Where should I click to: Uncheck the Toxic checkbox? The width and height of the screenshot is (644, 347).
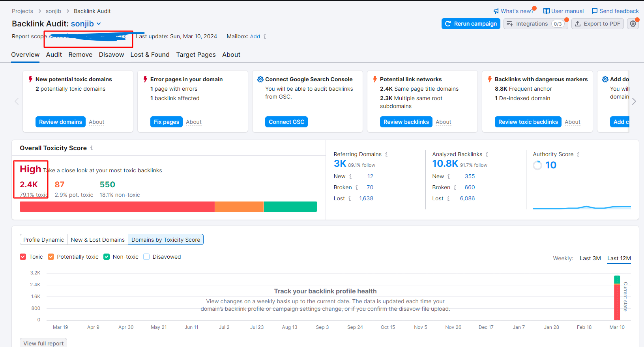tap(23, 257)
